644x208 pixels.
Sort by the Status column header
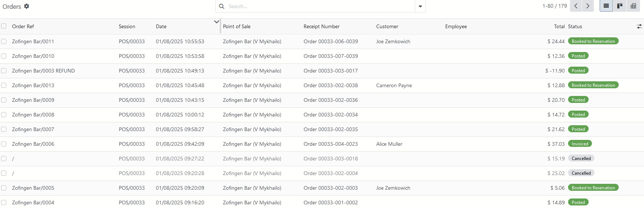click(575, 26)
